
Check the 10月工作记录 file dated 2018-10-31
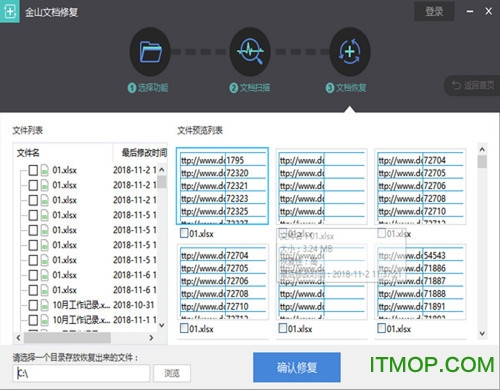[33, 305]
